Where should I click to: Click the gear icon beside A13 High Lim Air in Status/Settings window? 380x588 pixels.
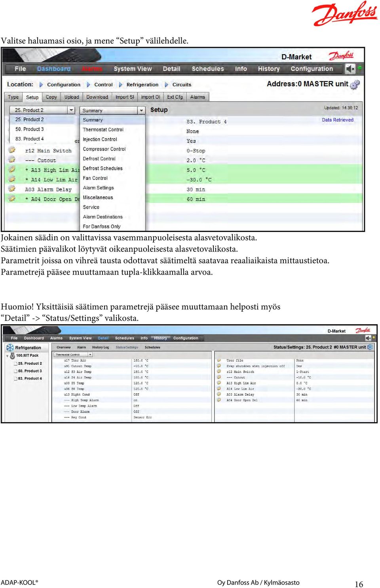click(219, 383)
